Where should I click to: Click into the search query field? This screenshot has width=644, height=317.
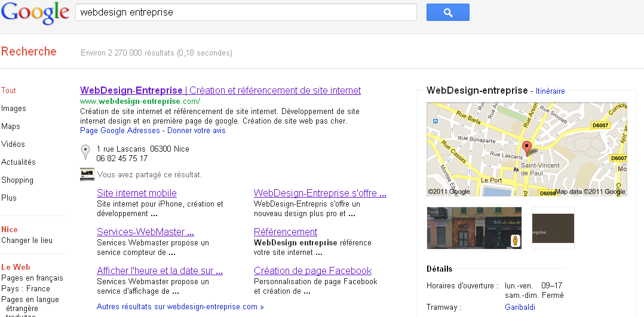246,13
